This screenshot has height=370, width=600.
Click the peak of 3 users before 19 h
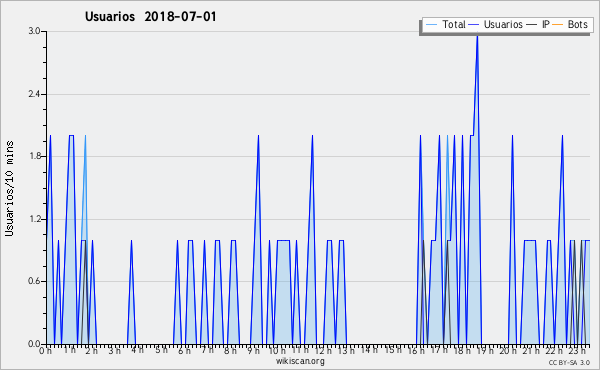[x=477, y=36]
